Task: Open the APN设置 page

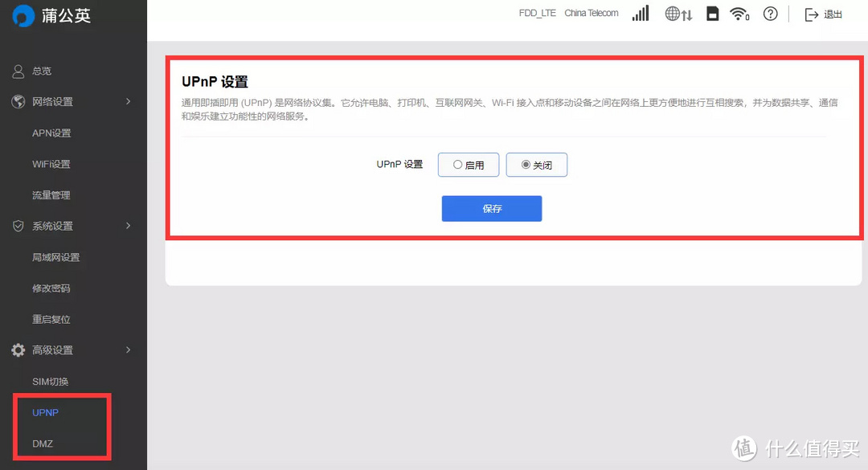Action: (x=50, y=133)
